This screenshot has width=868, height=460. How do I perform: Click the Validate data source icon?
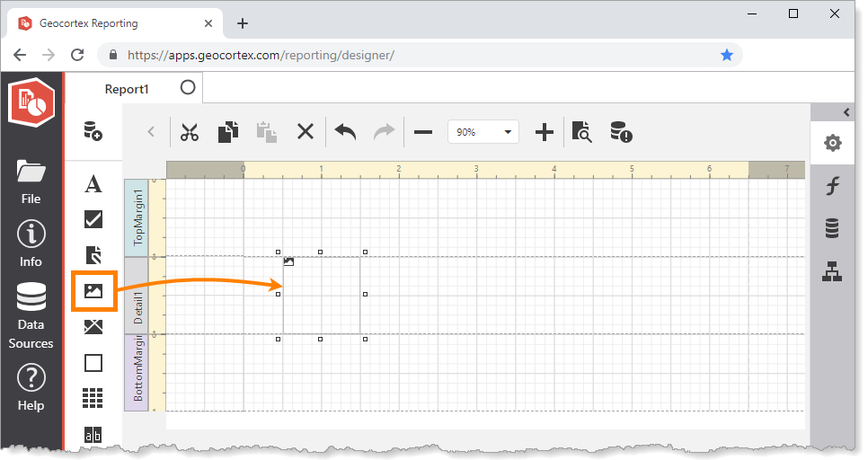pos(621,132)
